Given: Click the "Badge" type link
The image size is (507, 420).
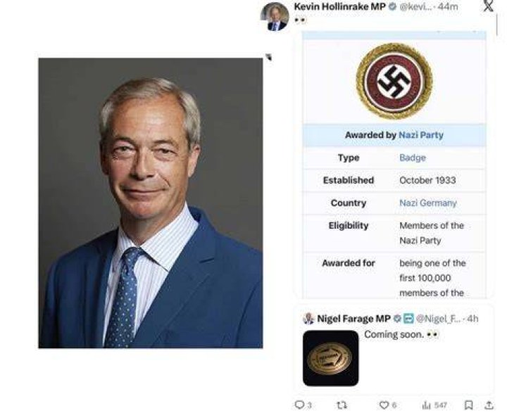Looking at the screenshot, I should [413, 158].
